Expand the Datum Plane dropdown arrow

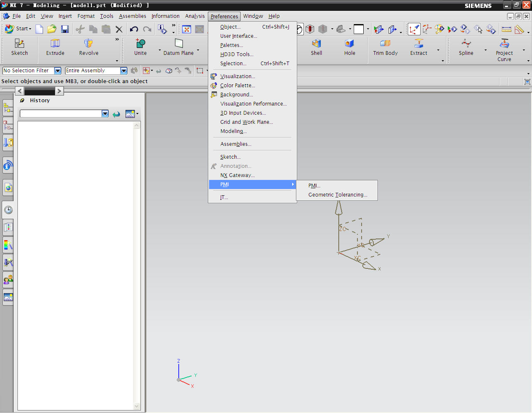(198, 50)
